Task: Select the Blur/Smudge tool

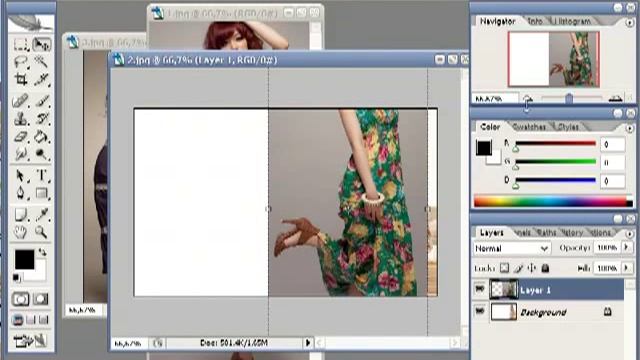Action: (20, 154)
